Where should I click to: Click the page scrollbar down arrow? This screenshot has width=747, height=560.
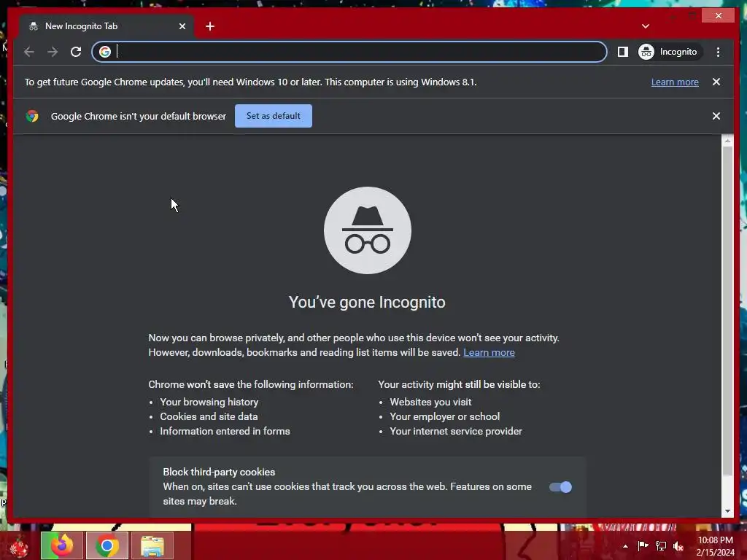(x=727, y=511)
